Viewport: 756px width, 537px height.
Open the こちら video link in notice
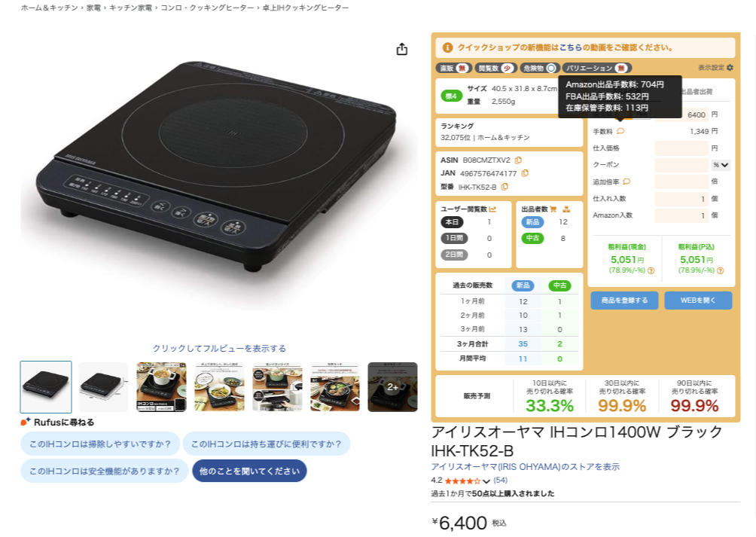tap(570, 47)
